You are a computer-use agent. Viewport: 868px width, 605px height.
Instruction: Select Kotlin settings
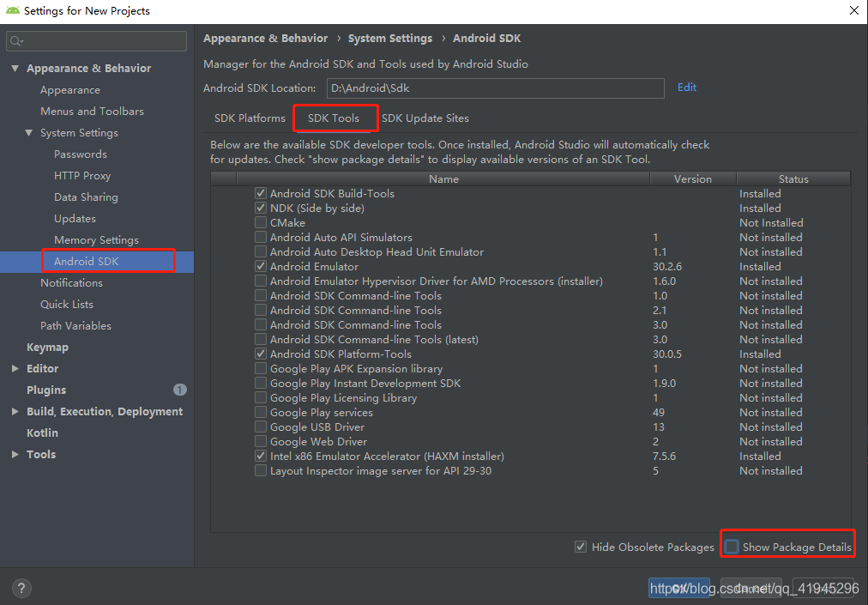42,433
